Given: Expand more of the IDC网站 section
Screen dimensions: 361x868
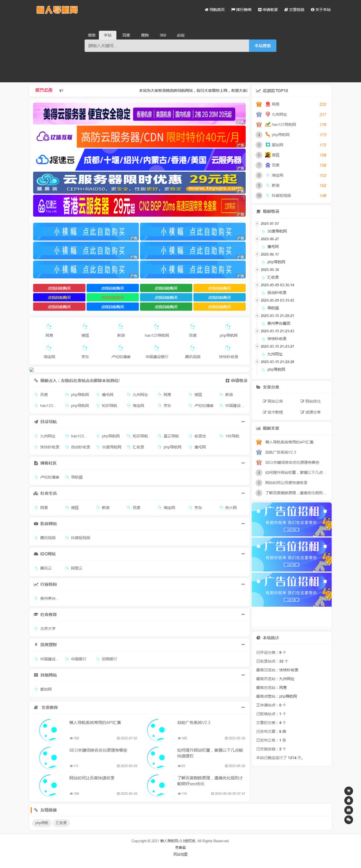Looking at the screenshot, I should 243,554.
